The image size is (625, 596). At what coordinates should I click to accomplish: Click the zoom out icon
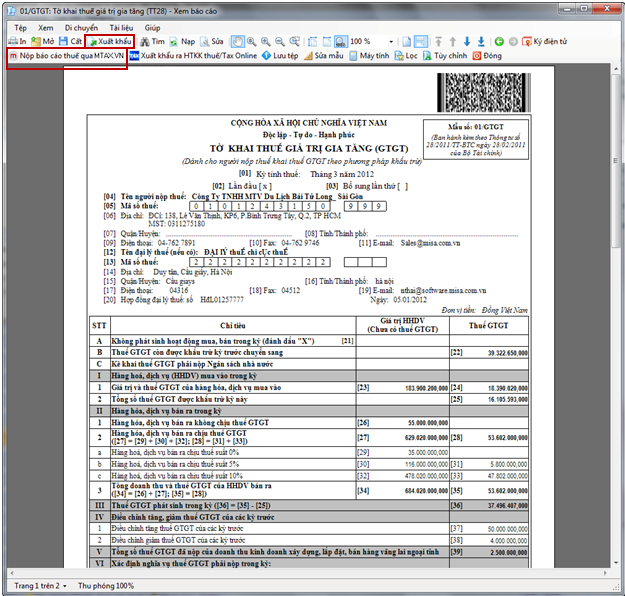tap(280, 41)
